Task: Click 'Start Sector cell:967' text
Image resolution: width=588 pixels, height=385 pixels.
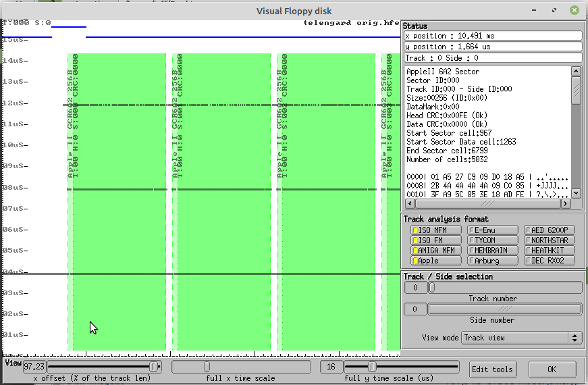Action: 449,133
